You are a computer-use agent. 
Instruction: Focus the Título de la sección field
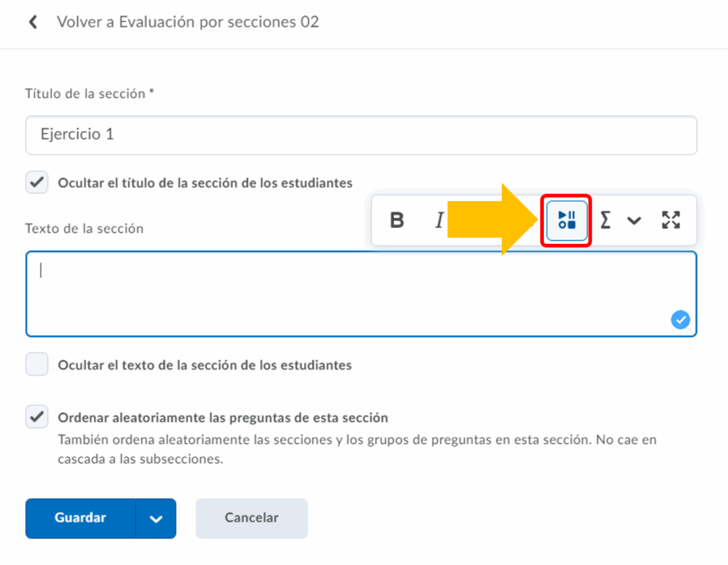tap(361, 135)
